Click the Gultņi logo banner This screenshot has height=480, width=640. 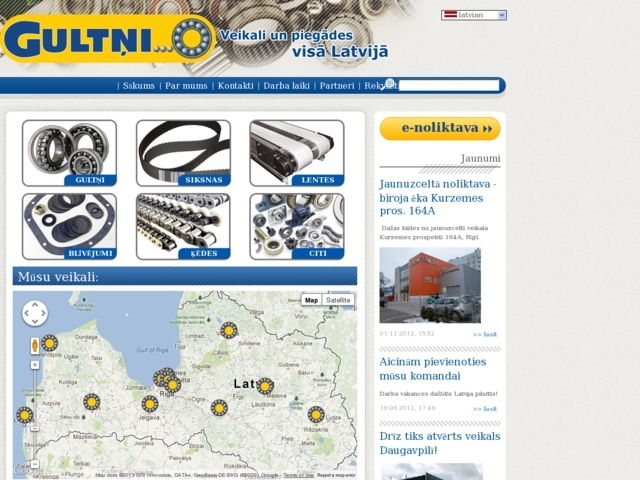108,39
